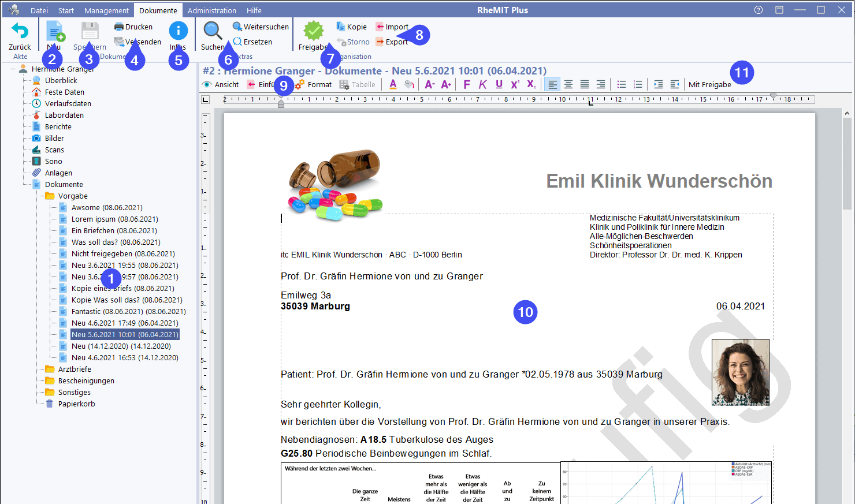Insert a bulleted list

point(622,85)
